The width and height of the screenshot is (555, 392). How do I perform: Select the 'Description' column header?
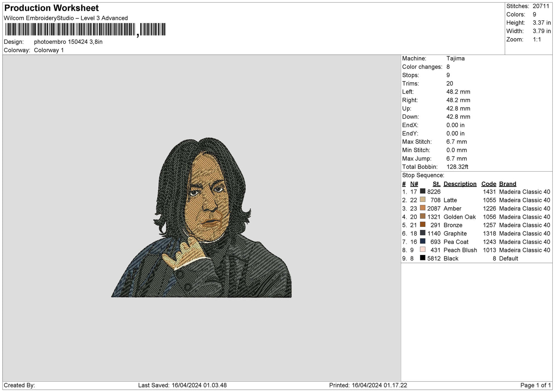[x=460, y=184]
